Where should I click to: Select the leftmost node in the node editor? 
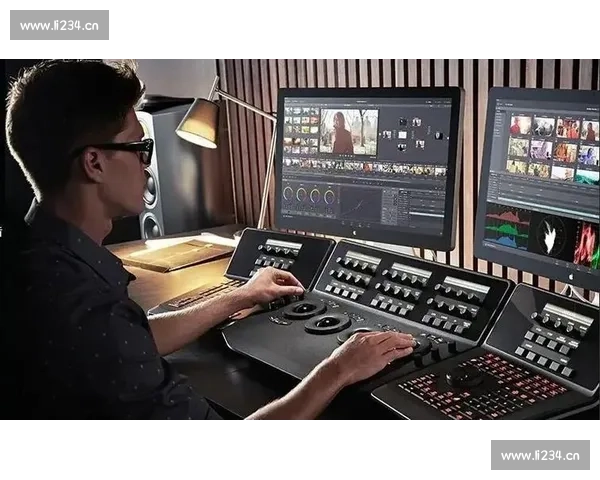point(386,134)
